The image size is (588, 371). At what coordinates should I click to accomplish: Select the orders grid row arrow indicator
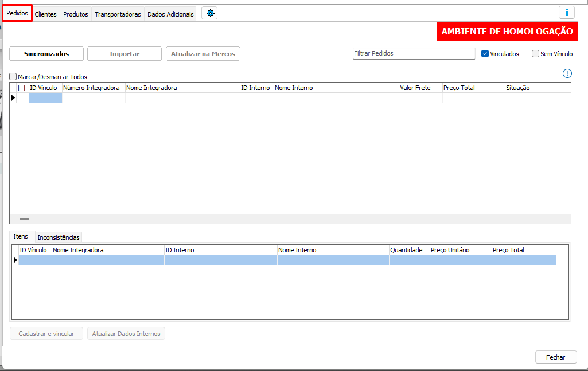13,98
